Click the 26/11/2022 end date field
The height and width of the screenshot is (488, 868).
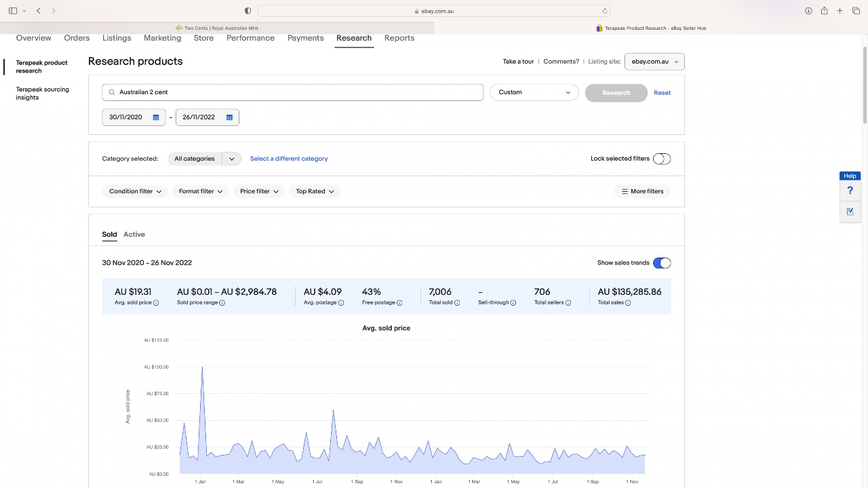[x=207, y=117]
